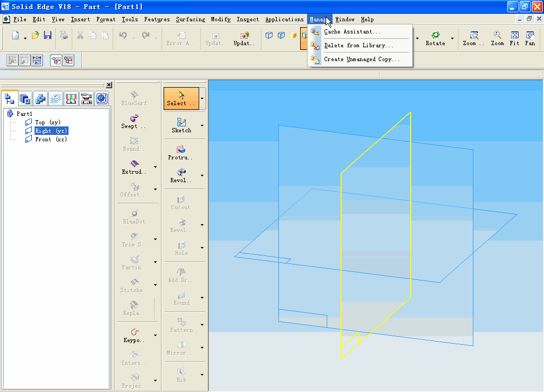Switch to the Feature Library tab icon
This screenshot has height=392, width=544.
point(25,99)
